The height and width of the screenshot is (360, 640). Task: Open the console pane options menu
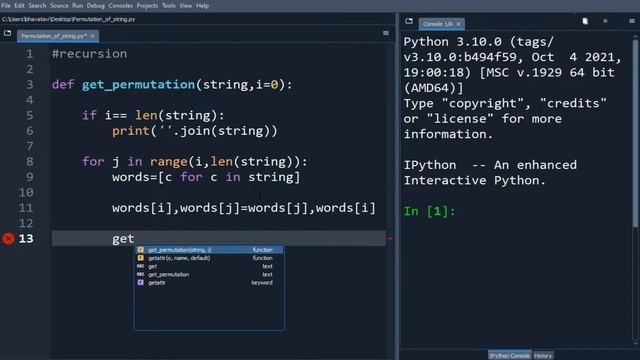(x=632, y=21)
